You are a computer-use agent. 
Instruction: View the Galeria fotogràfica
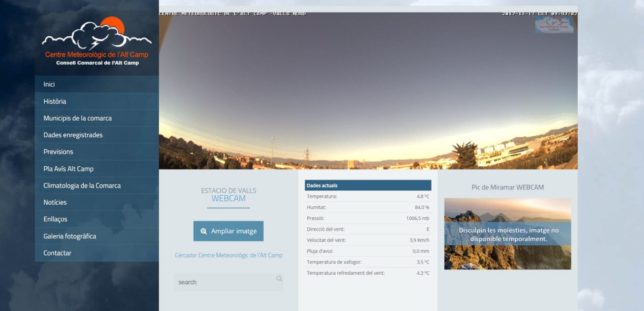point(69,236)
